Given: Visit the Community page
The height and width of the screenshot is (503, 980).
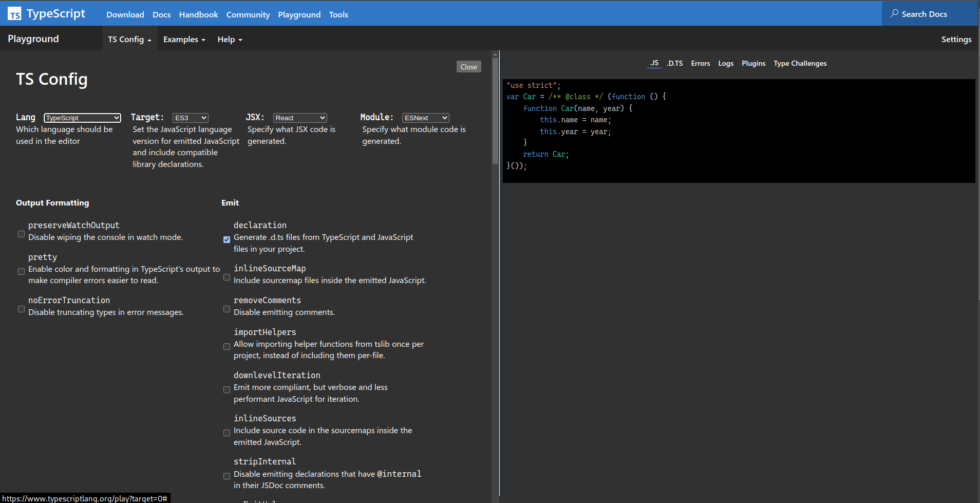Looking at the screenshot, I should click(248, 14).
